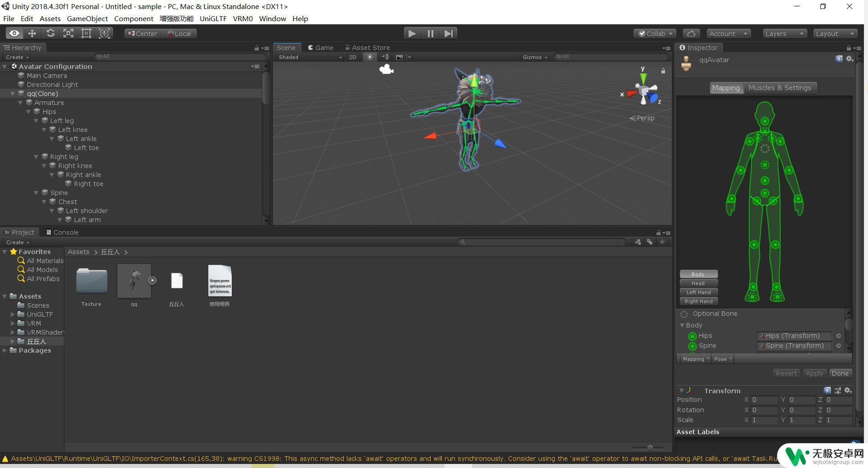
Task: Click the Left Hand mapping button
Action: (698, 292)
